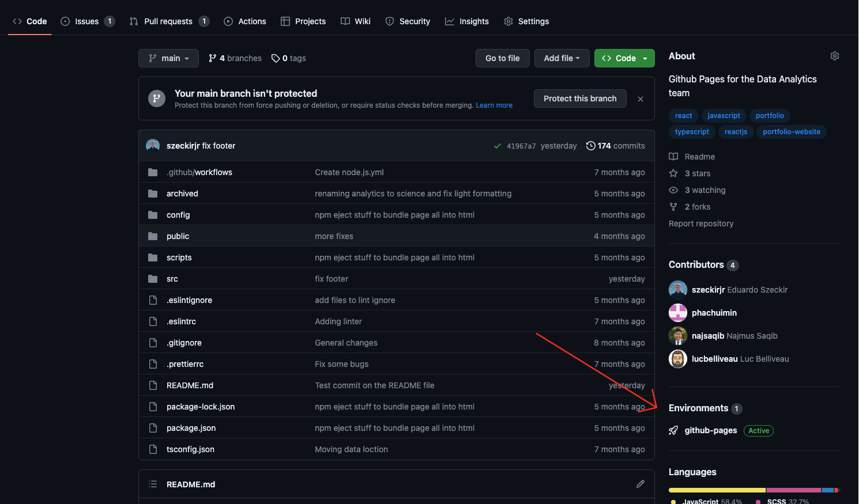This screenshot has width=859, height=504.
Task: Open the green Code dropdown
Action: point(624,58)
